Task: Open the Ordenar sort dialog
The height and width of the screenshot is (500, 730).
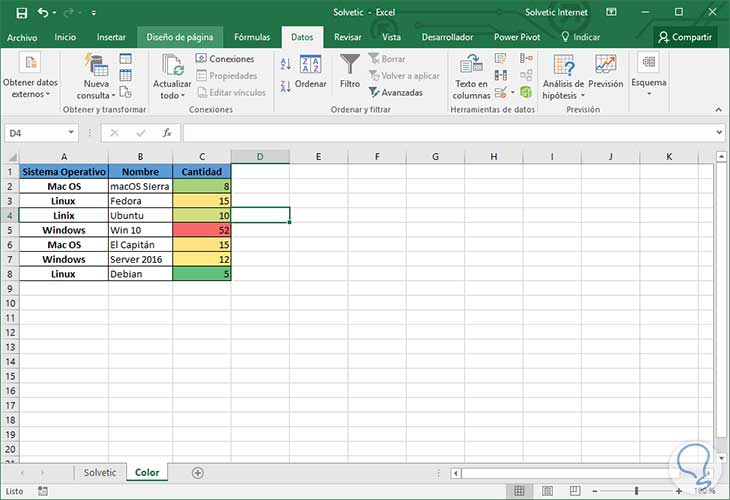Action: (311, 71)
